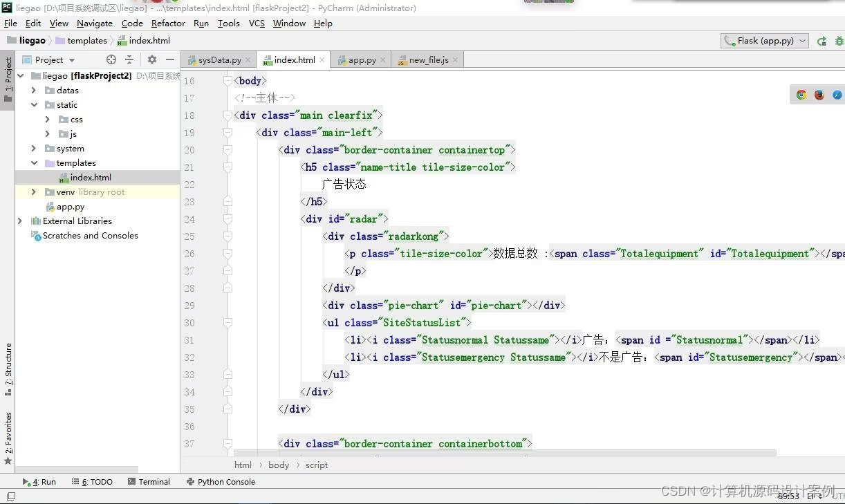
Task: Open the Help menu
Action: pyautogui.click(x=323, y=23)
